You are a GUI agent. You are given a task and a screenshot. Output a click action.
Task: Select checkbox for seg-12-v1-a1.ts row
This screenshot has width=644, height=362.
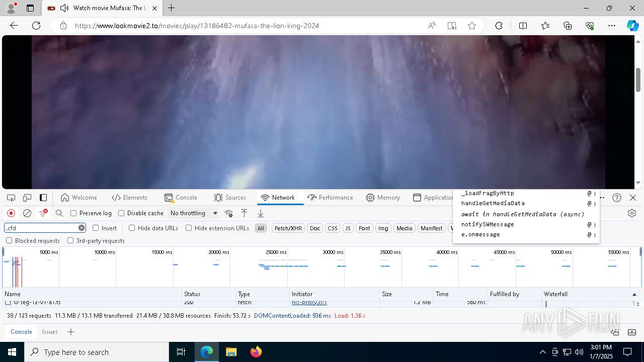[x=8, y=303]
